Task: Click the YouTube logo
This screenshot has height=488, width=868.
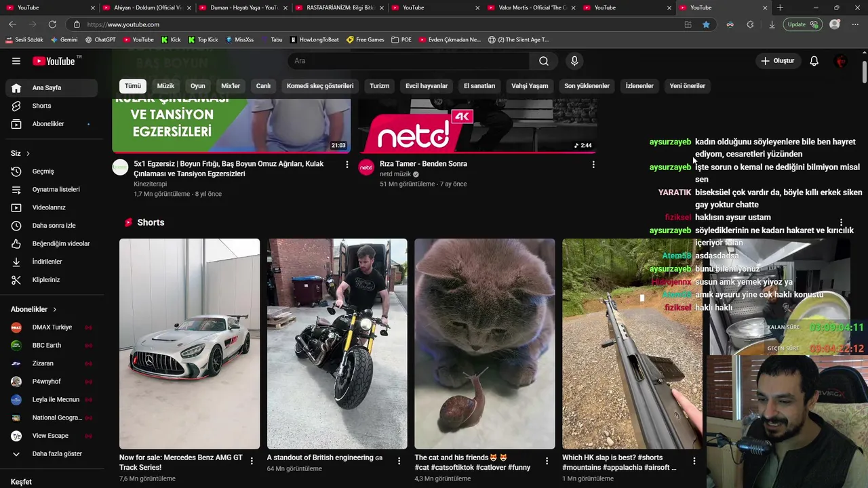Action: (x=54, y=61)
